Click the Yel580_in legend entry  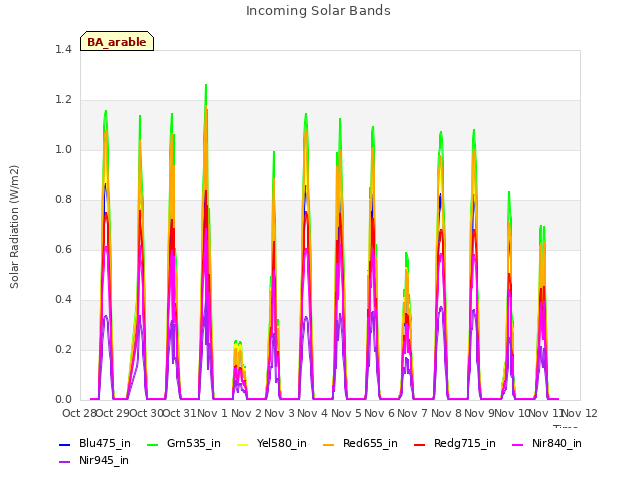click(x=272, y=443)
